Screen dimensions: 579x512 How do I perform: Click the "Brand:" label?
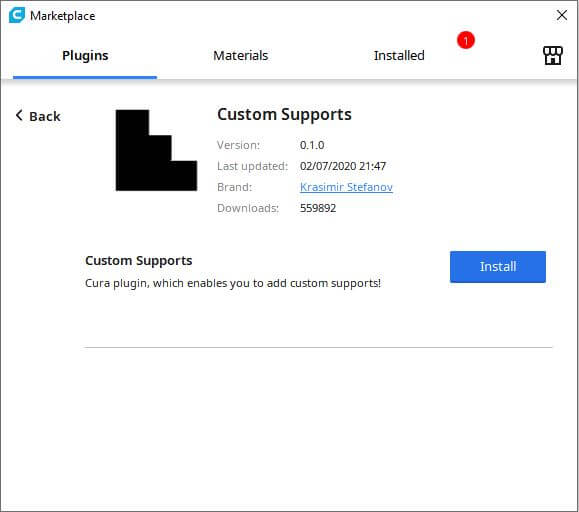click(x=234, y=187)
